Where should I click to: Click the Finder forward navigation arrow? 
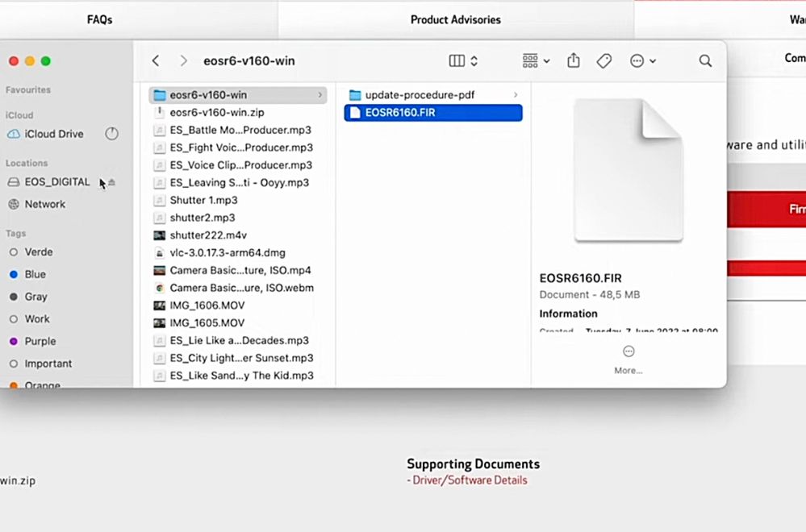183,61
